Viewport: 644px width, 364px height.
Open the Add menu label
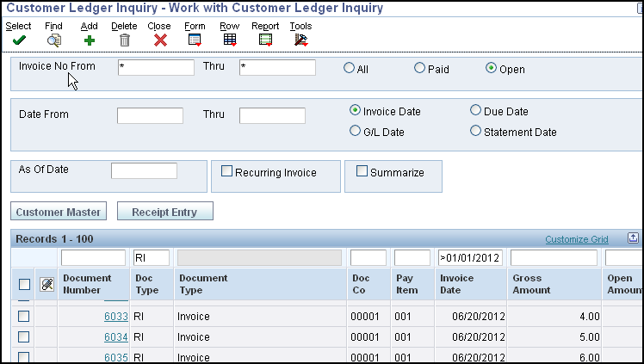[x=90, y=26]
